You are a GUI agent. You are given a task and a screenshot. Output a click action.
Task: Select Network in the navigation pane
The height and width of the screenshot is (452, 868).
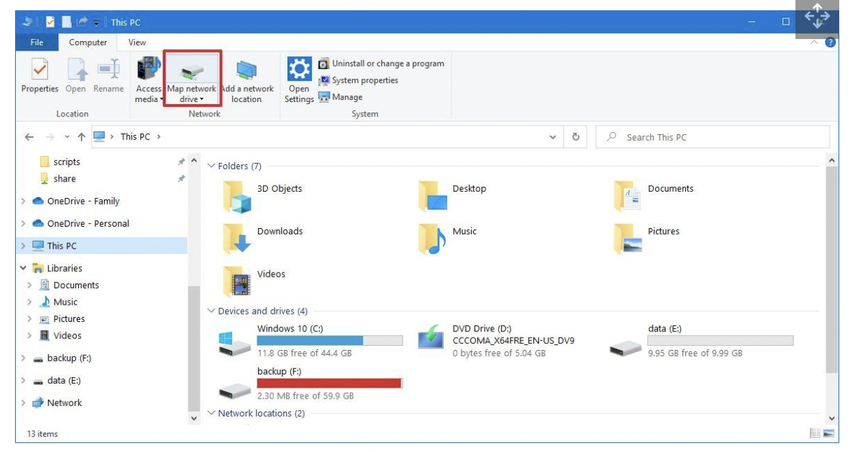[x=57, y=403]
